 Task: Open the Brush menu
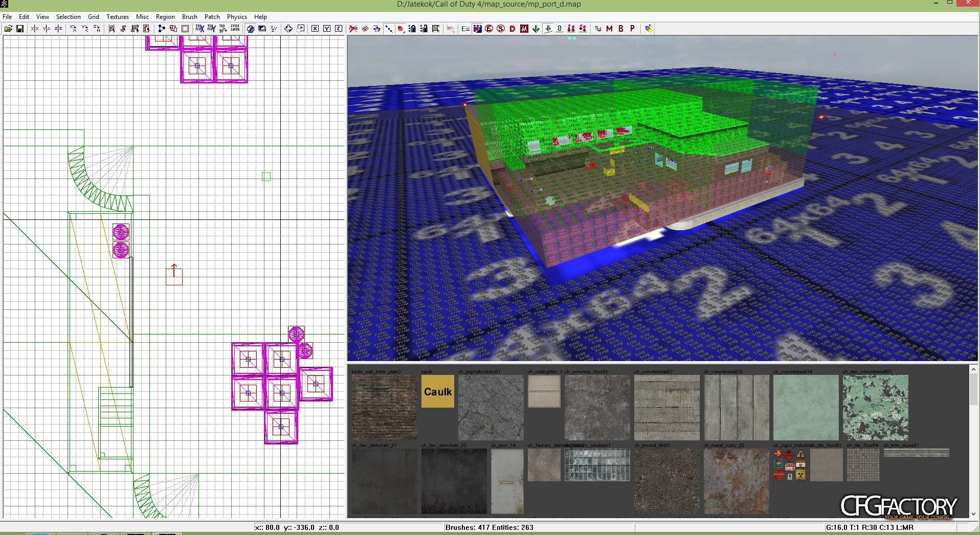[190, 17]
